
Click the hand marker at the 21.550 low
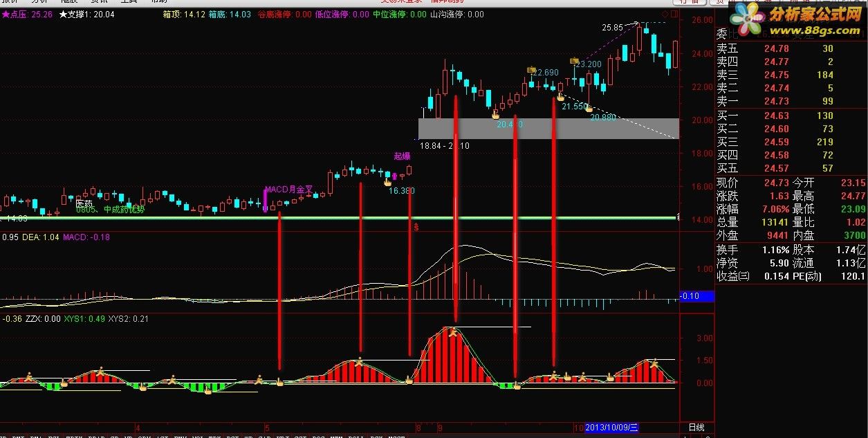561,98
